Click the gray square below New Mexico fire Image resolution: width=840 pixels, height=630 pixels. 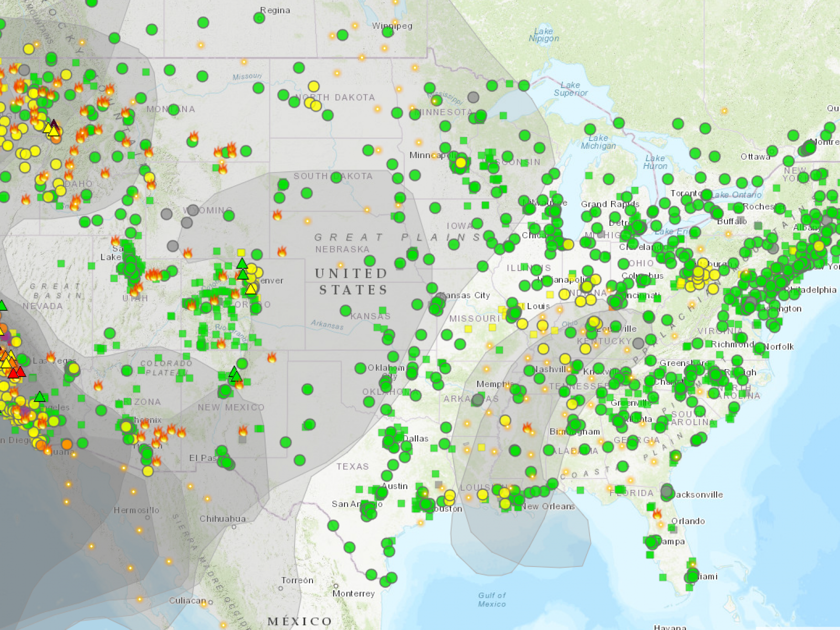[x=242, y=439]
